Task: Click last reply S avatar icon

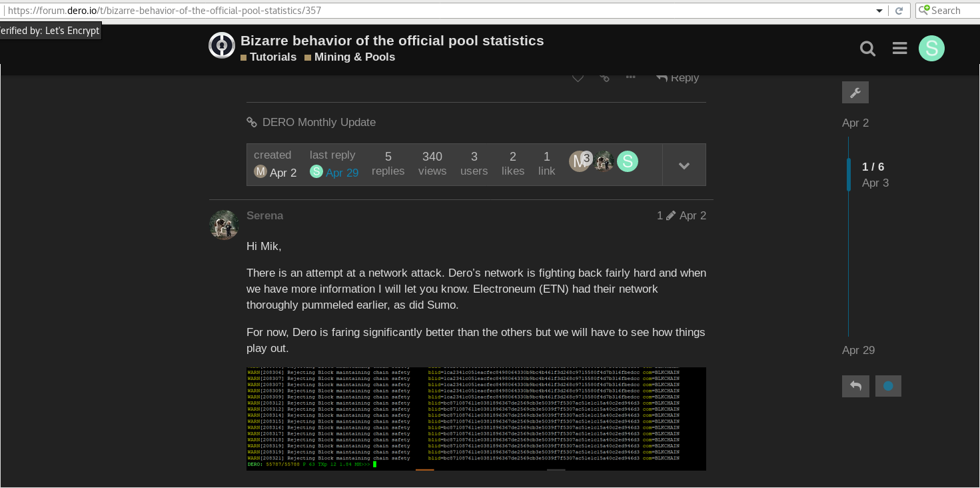Action: [316, 172]
